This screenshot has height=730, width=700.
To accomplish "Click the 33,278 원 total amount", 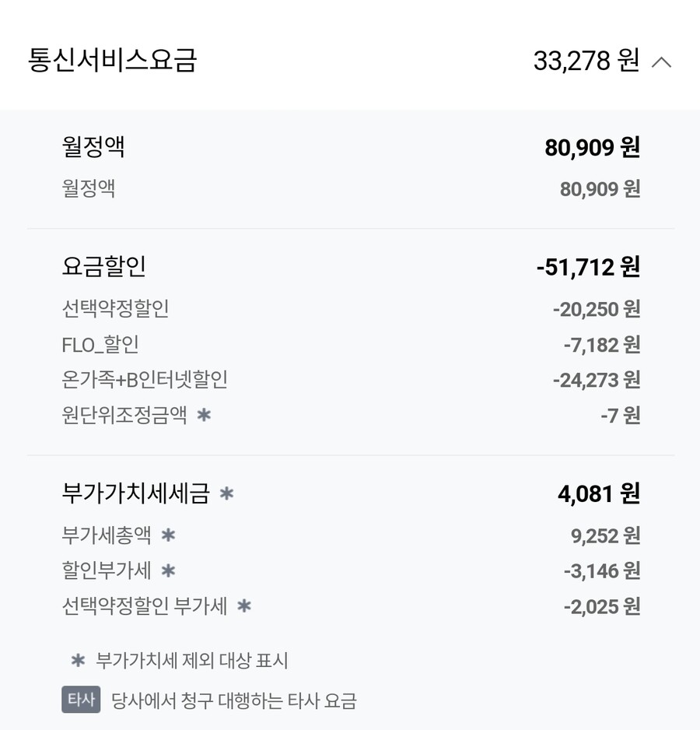I will coord(586,61).
